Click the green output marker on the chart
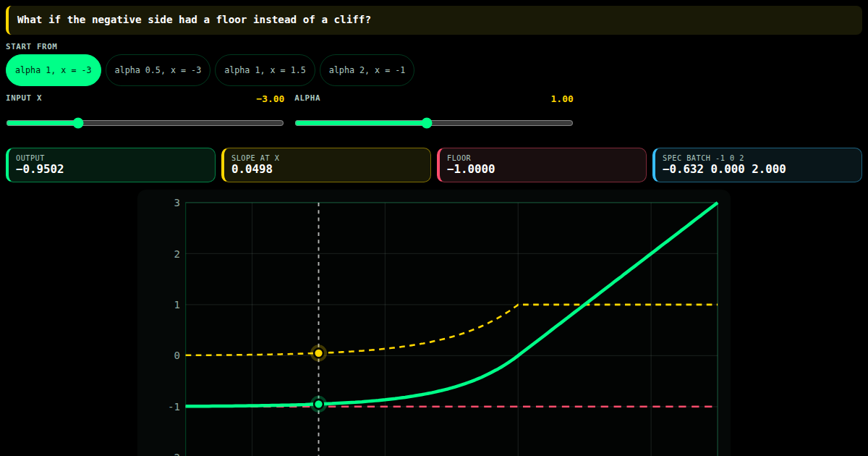Viewport: 868px width, 456px height. [x=318, y=404]
